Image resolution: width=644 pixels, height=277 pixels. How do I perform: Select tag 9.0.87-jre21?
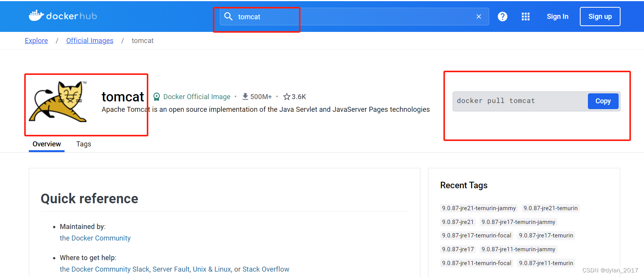(458, 222)
